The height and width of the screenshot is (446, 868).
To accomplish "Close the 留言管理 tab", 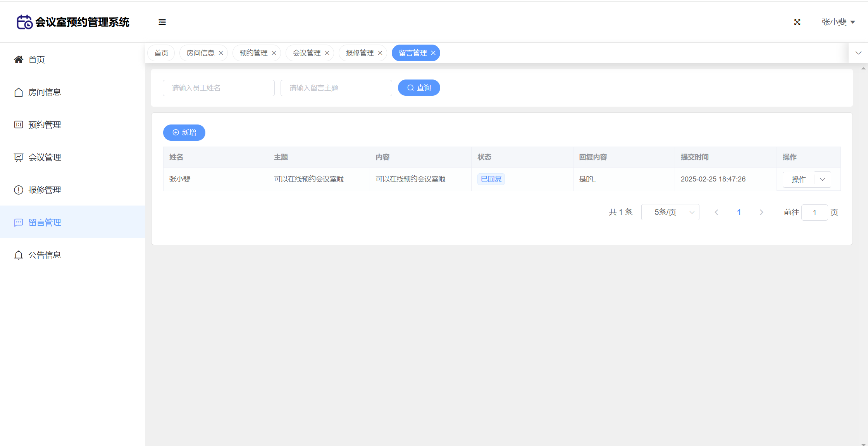I will [433, 53].
